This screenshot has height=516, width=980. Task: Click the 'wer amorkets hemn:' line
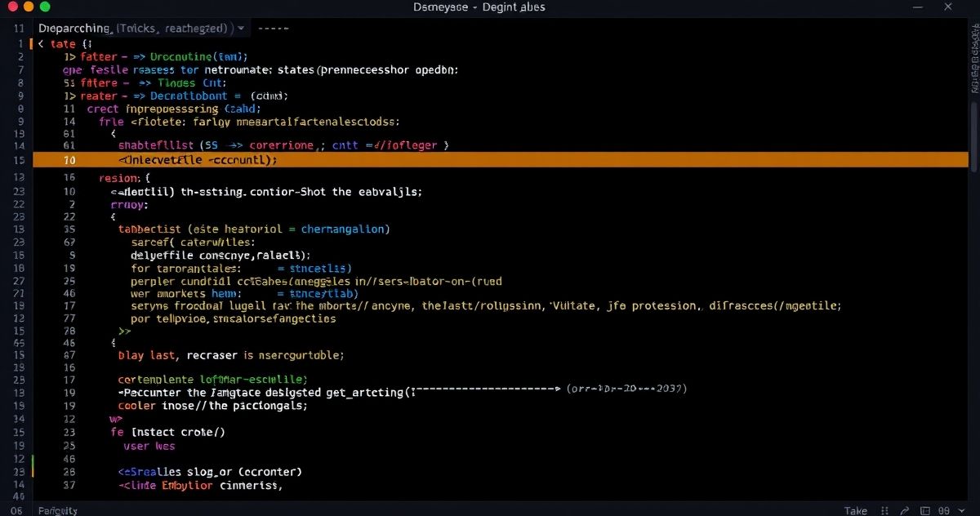tap(244, 294)
